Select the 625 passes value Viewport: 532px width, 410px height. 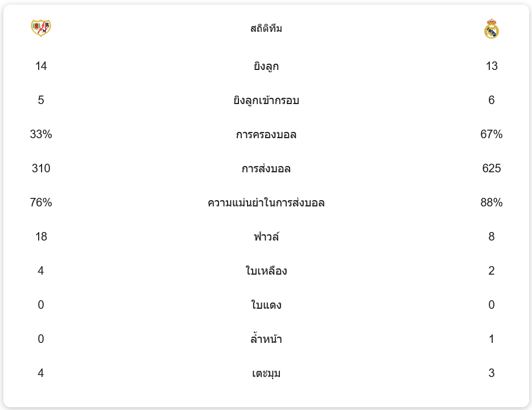tap(492, 169)
